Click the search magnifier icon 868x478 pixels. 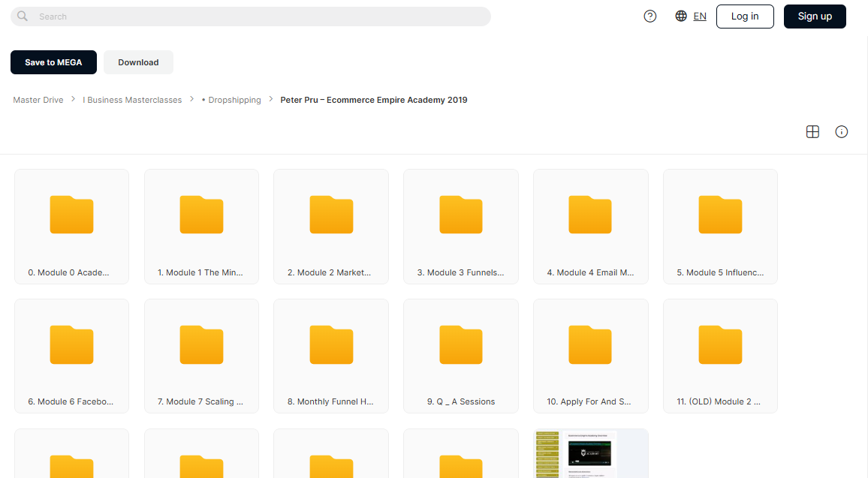click(x=22, y=16)
